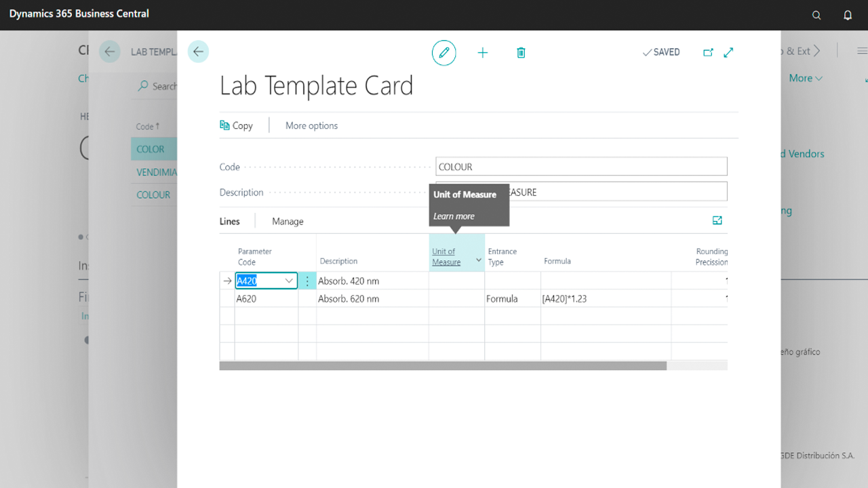Click the pencil edit icon
Screen dimensions: 868x488
pos(444,52)
